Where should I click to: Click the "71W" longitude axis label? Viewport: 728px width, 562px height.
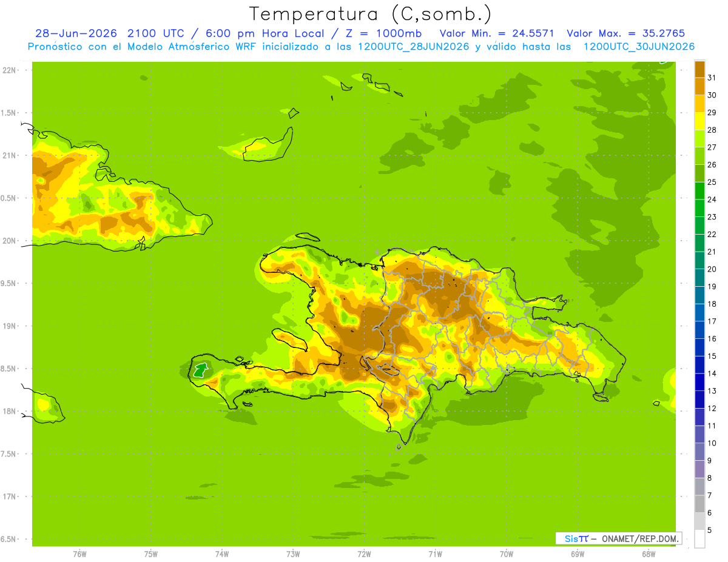tap(435, 554)
